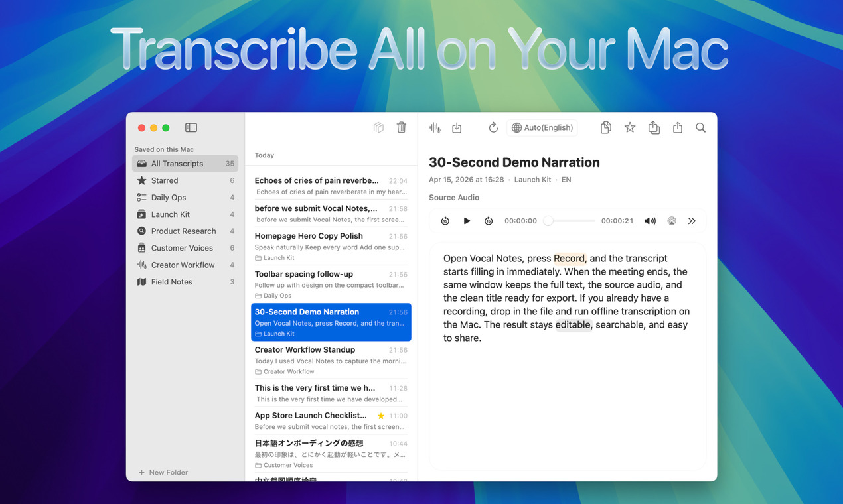This screenshot has width=843, height=504.
Task: Start recording with the waveform icon
Action: tap(435, 127)
